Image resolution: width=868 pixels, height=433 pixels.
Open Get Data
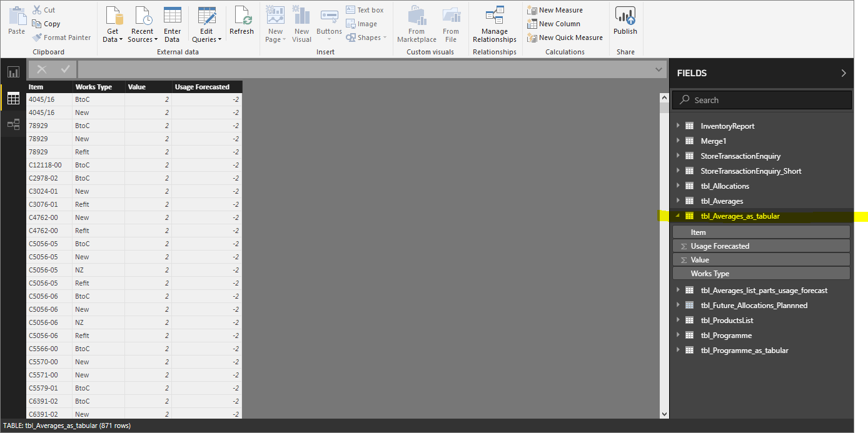tap(113, 24)
